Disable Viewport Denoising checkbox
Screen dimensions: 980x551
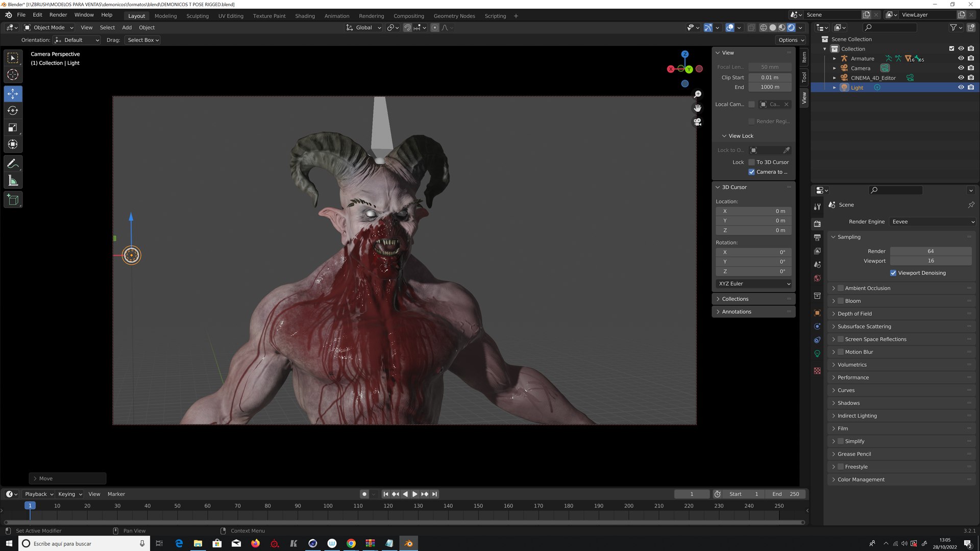point(893,273)
